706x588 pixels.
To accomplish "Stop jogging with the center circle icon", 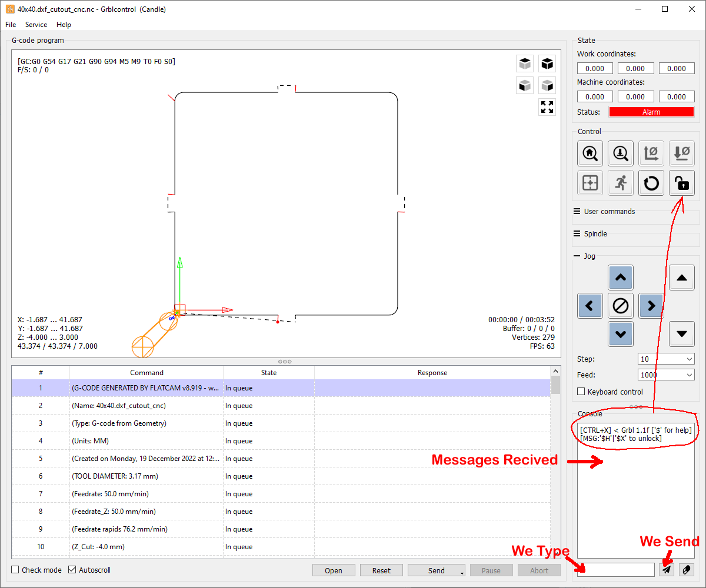I will click(621, 306).
